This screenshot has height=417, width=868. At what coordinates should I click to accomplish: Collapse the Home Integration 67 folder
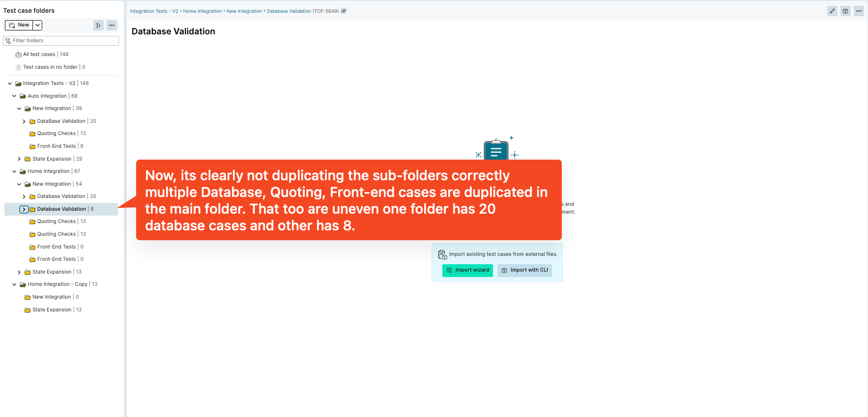(14, 171)
